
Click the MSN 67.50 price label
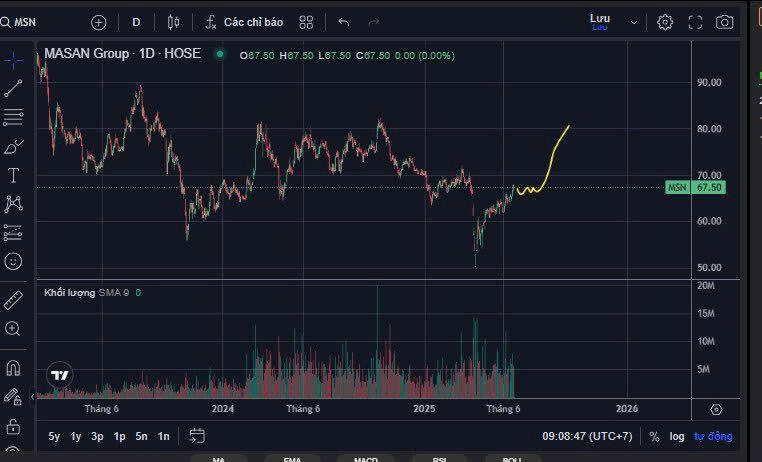(695, 188)
